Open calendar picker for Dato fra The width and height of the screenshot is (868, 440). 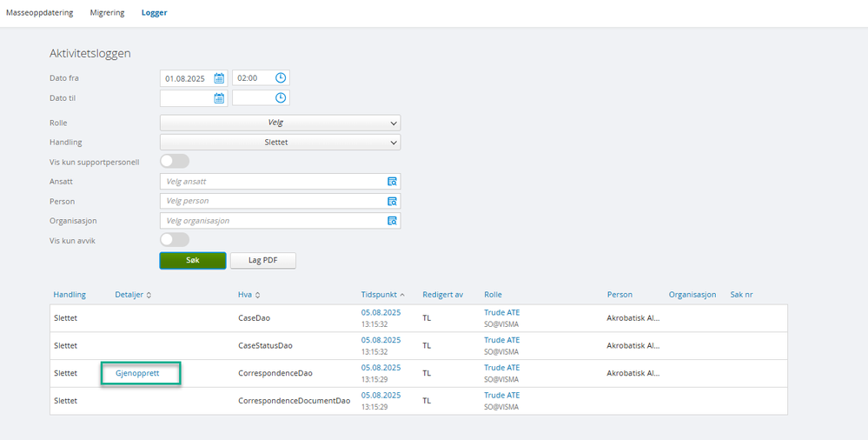point(219,78)
